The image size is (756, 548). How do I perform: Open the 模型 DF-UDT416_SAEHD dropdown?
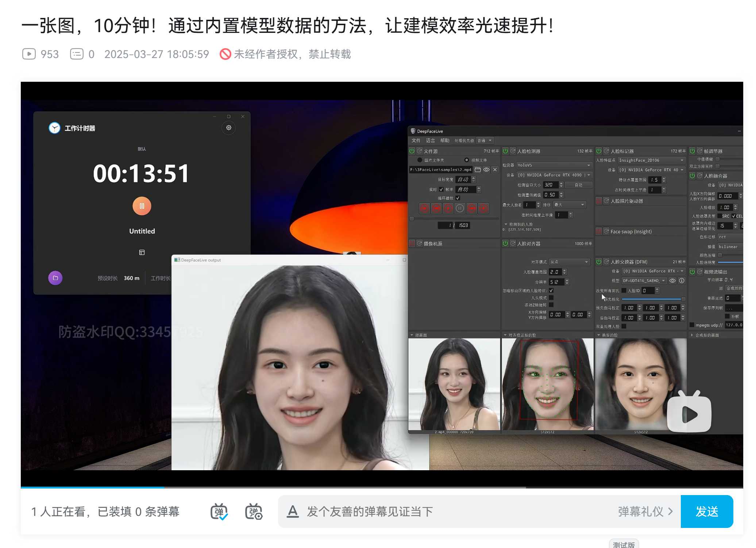tap(644, 281)
